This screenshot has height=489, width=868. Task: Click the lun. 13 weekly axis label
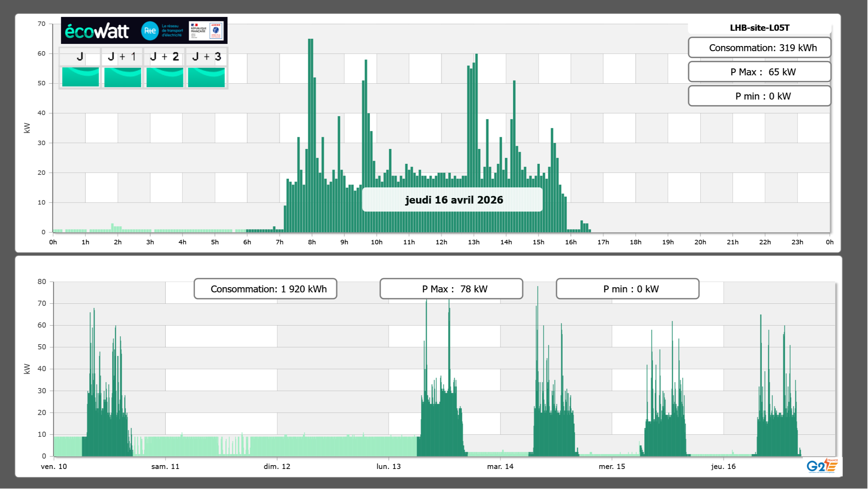tap(389, 467)
